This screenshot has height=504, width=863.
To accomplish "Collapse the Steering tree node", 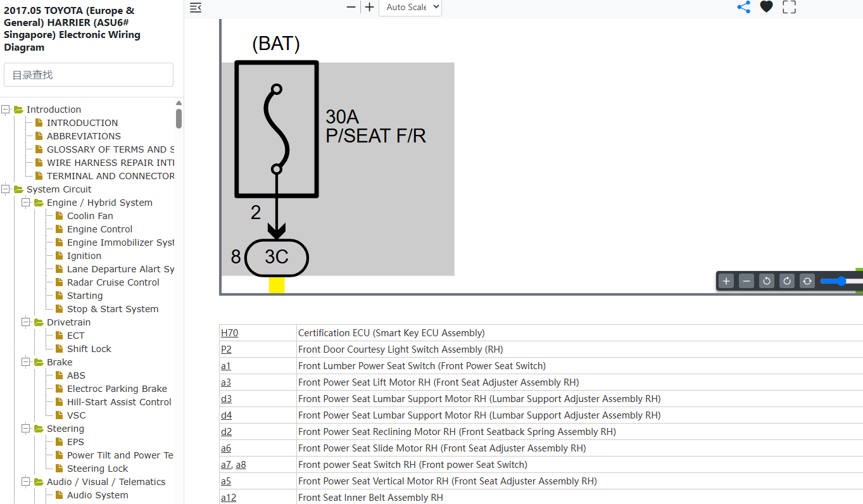I will (x=26, y=429).
